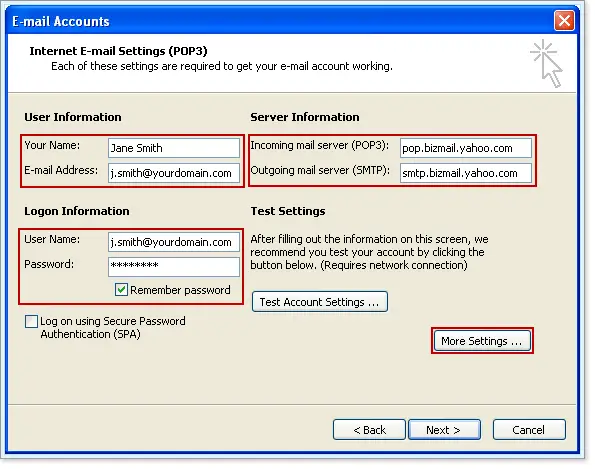Viewport: 595px width, 469px height.
Task: Click the Internet E-mail Settings (POP3) heading
Action: tap(118, 51)
